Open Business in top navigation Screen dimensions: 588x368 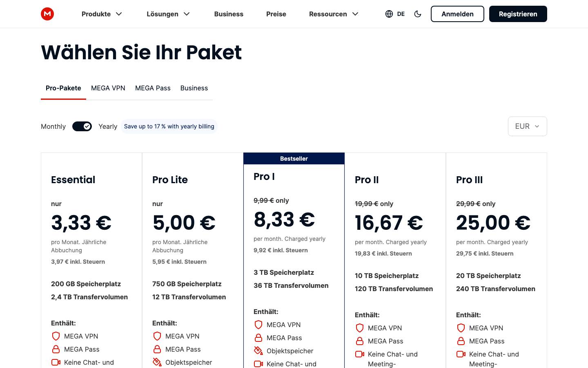[x=229, y=14]
